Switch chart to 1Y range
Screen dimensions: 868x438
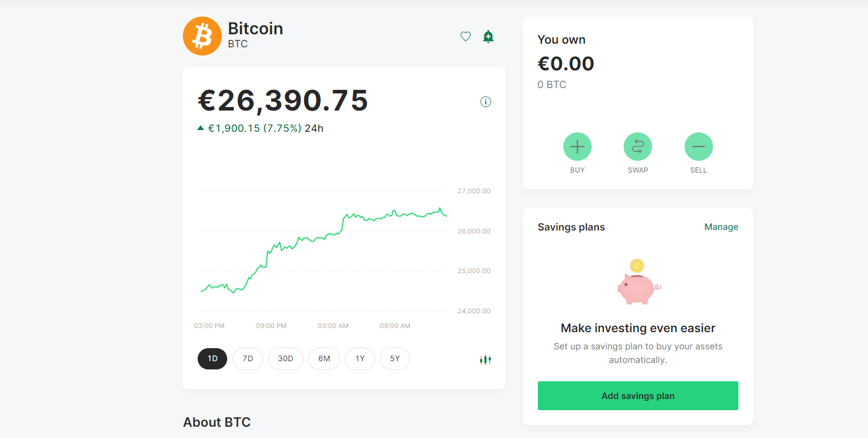[360, 359]
